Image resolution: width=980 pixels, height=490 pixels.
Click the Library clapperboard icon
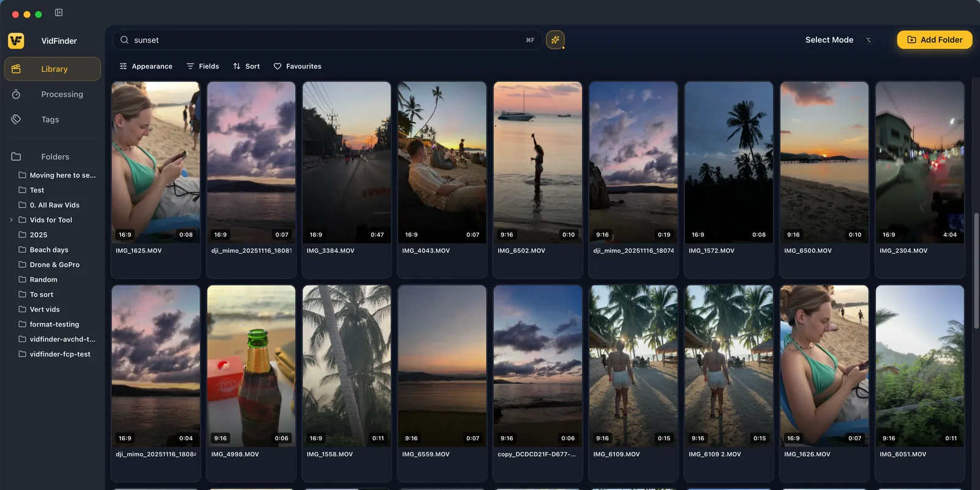[16, 69]
